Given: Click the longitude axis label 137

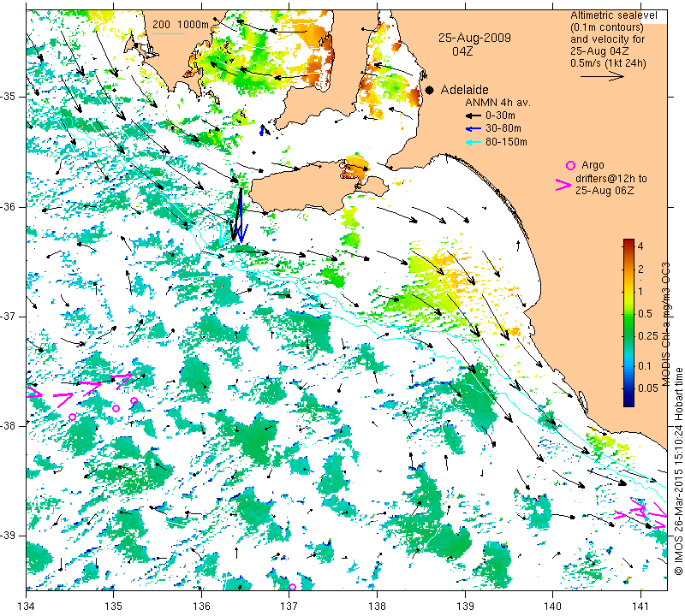Looking at the screenshot, I should coord(289,607).
